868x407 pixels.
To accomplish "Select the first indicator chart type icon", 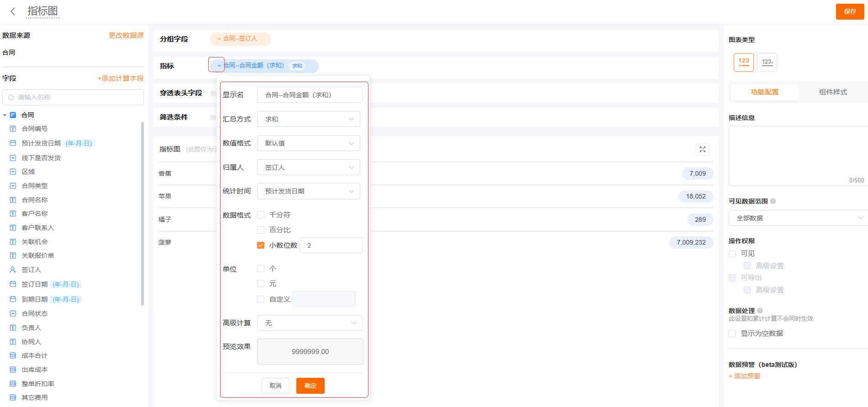I will click(743, 62).
